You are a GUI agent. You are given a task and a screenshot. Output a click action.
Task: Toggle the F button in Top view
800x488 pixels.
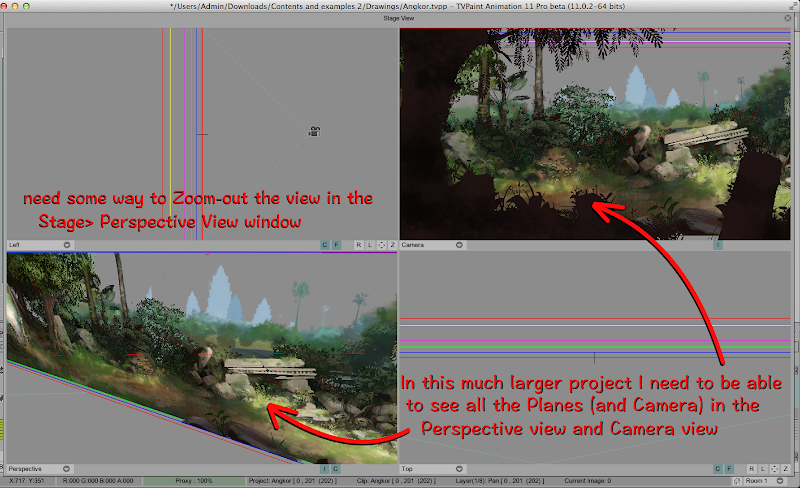point(730,469)
